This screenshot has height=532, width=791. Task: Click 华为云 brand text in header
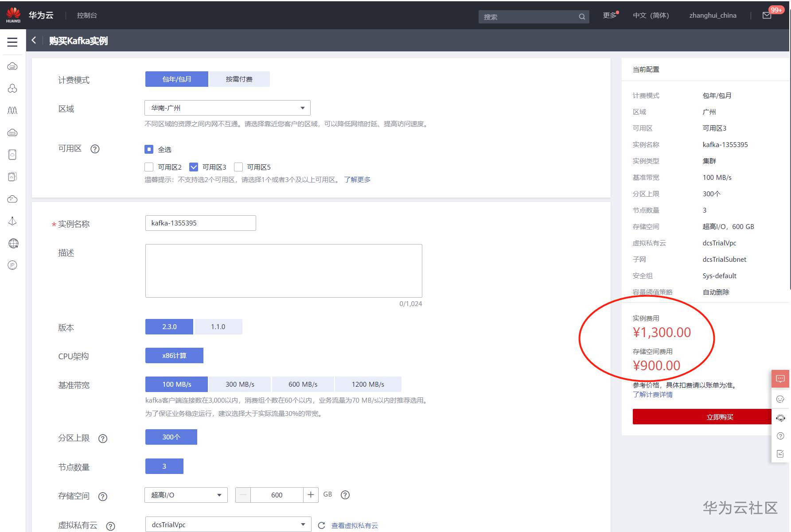[x=41, y=15]
